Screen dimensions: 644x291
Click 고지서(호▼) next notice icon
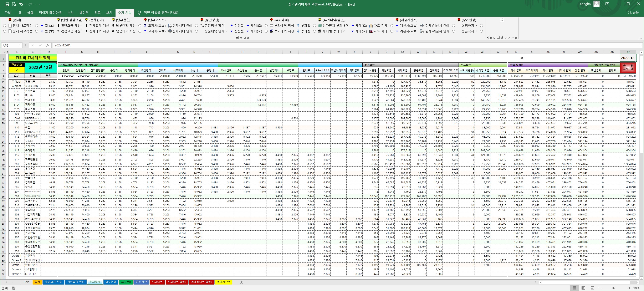tap(145, 31)
